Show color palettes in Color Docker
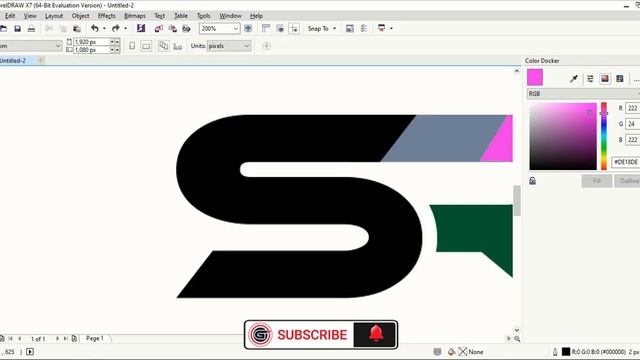 pos(620,79)
